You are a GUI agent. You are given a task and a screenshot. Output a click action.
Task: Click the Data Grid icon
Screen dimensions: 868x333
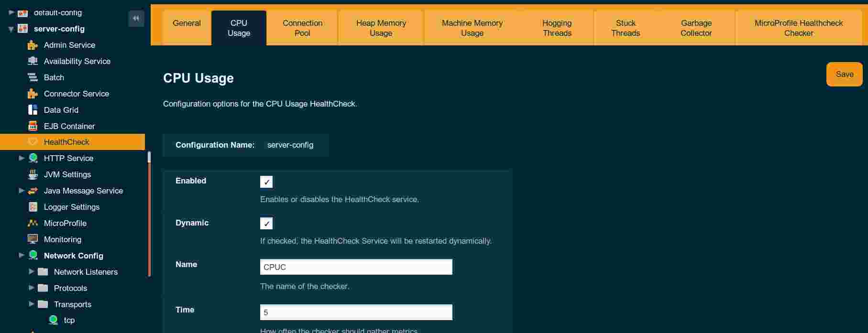point(33,110)
